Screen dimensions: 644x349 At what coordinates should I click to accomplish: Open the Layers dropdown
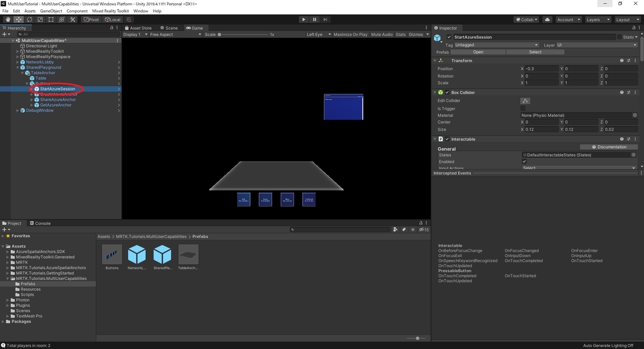(598, 19)
